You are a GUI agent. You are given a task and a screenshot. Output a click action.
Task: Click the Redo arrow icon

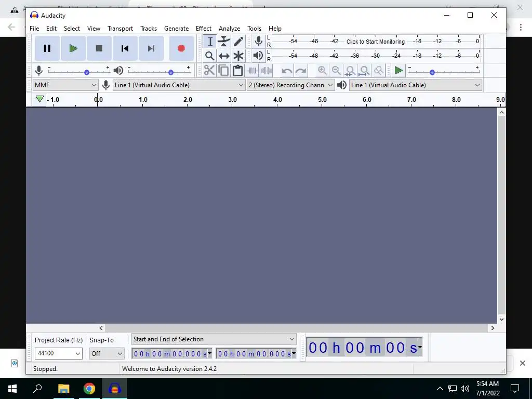301,71
